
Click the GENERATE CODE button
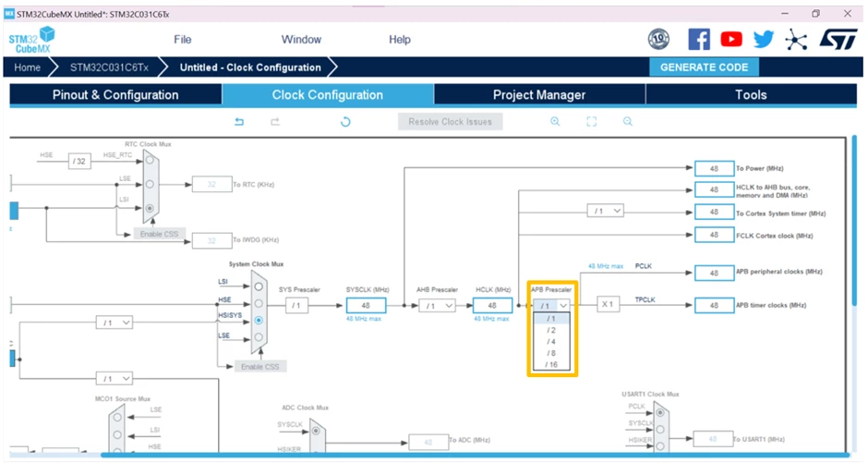[705, 67]
